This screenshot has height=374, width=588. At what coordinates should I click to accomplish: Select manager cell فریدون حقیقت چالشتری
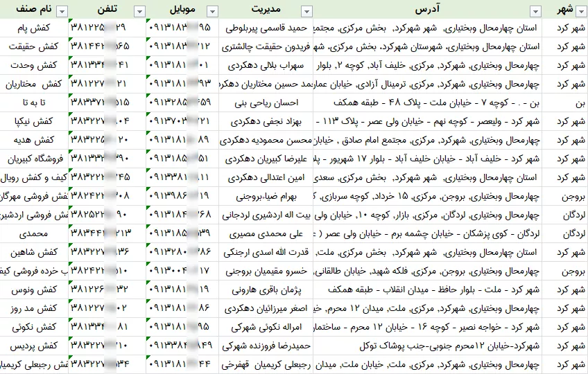(266, 46)
